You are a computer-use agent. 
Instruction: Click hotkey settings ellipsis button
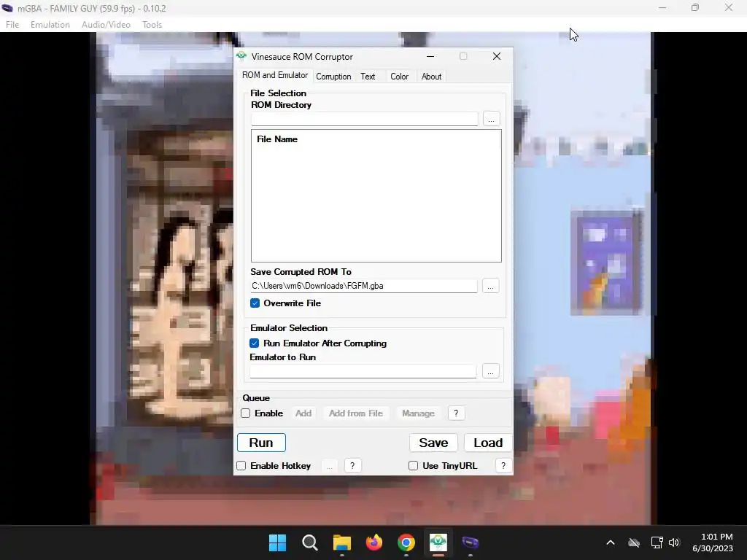coord(329,466)
